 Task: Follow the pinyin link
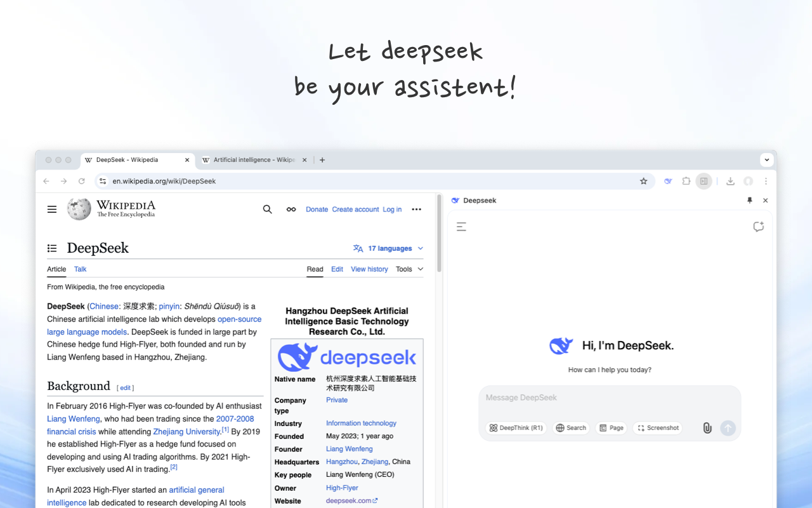169,307
